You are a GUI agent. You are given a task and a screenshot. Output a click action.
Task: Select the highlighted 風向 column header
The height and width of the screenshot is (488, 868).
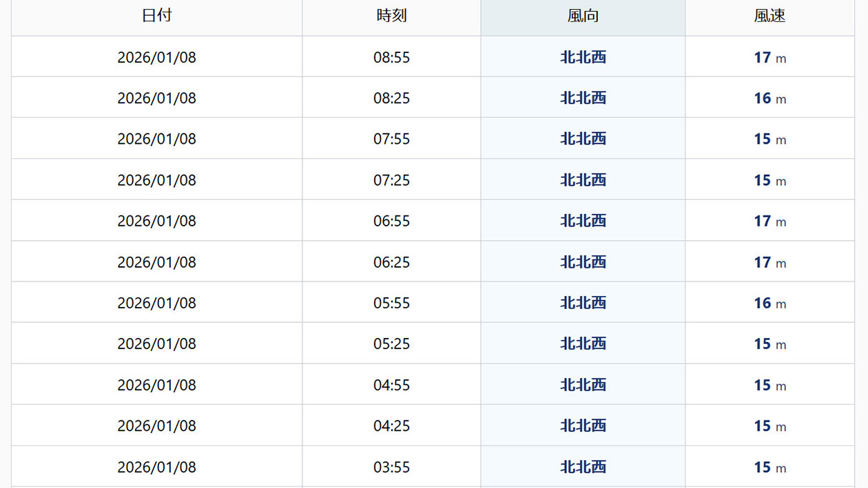583,17
